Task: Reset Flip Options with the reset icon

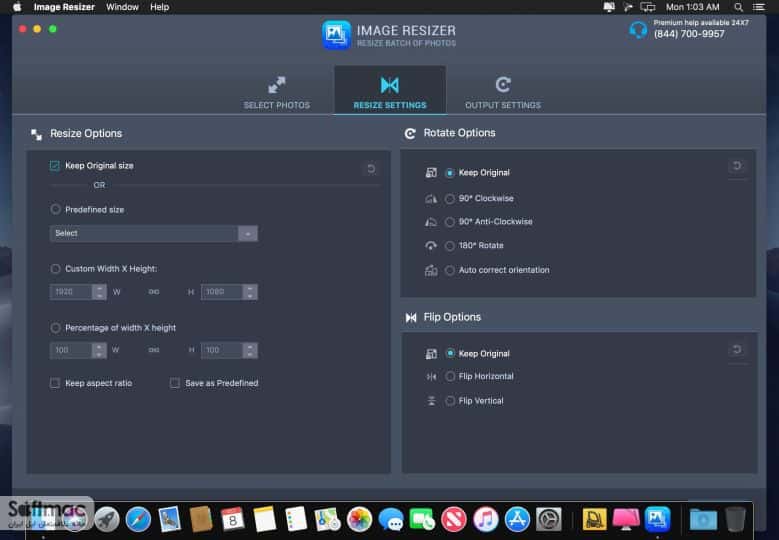Action: point(737,350)
